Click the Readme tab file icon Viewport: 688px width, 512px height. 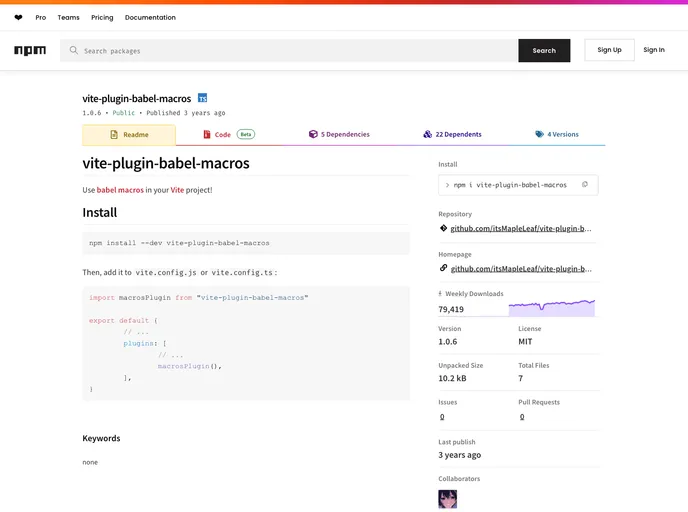(x=114, y=135)
